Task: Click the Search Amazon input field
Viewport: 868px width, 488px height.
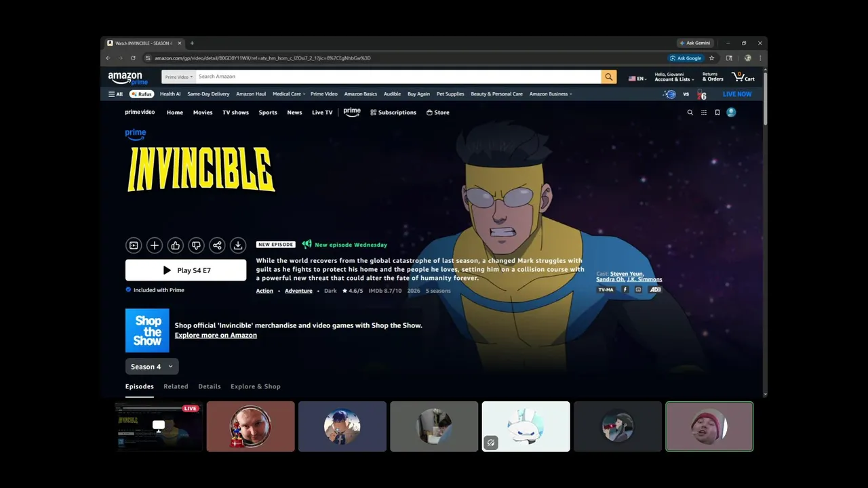Action: 398,77
